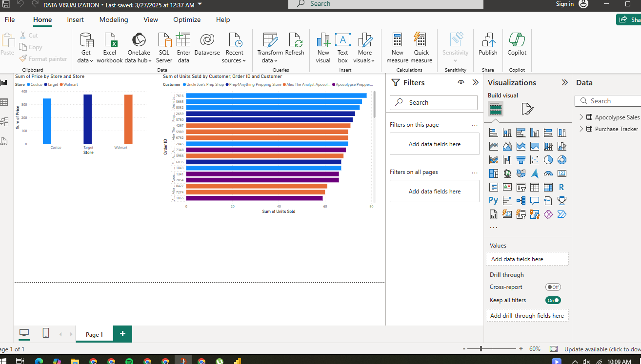Open the More visuals dropdown

pyautogui.click(x=365, y=48)
